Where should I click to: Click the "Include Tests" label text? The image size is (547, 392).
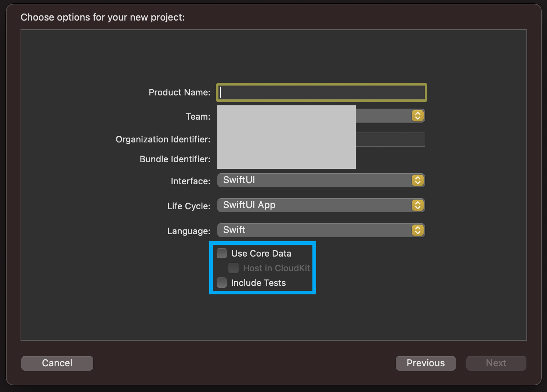tap(258, 283)
